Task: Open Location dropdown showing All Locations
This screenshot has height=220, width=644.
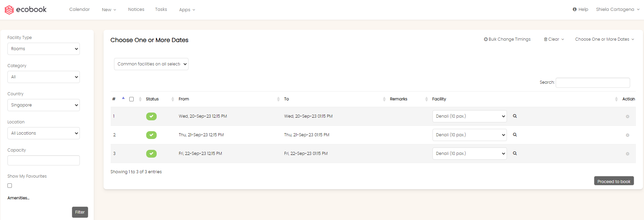Action: (x=44, y=133)
